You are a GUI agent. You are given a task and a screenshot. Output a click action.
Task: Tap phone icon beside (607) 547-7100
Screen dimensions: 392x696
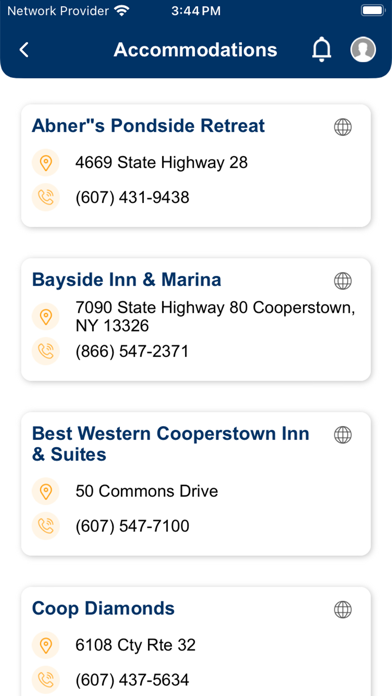coord(46,526)
